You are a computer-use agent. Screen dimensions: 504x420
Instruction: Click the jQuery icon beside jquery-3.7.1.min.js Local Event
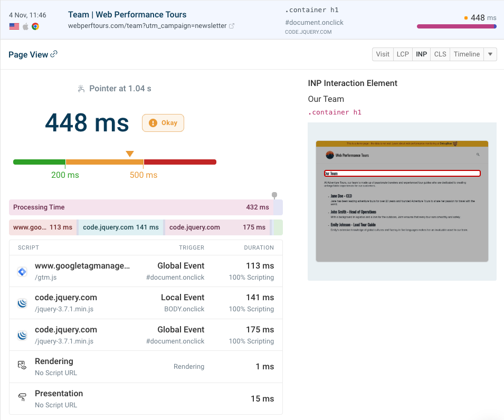tap(22, 303)
